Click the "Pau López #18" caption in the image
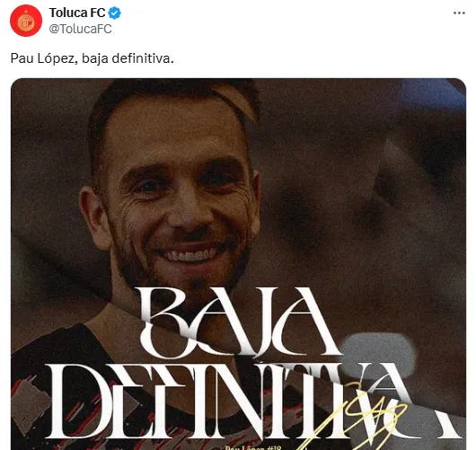This screenshot has height=450, width=476. point(253,447)
